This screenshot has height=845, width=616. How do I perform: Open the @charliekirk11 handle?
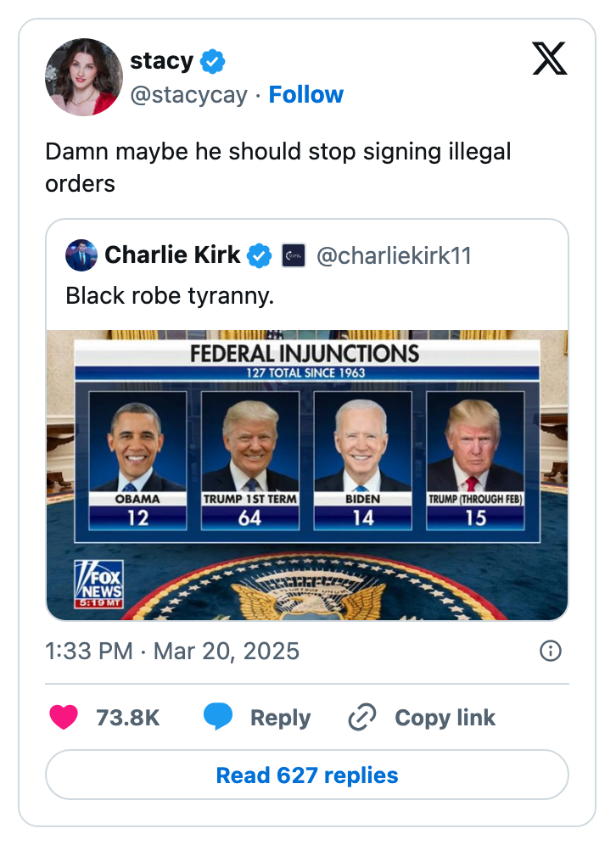(x=394, y=255)
